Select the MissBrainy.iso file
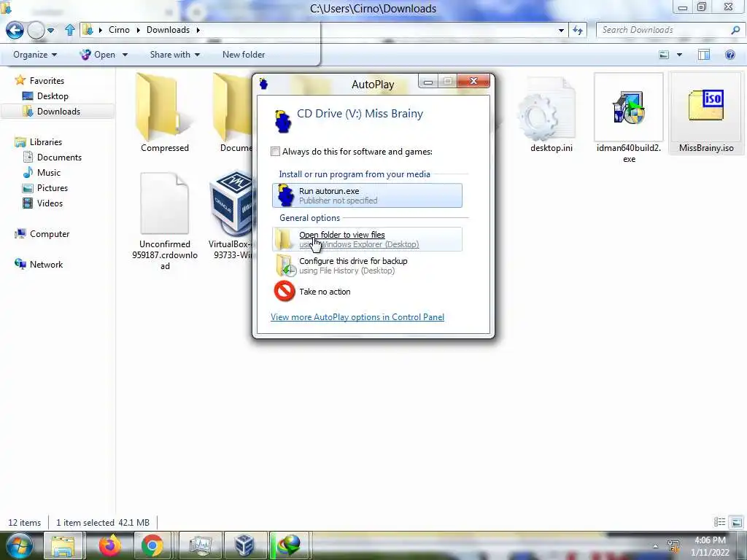Screen dimensions: 747x560 coord(706,113)
